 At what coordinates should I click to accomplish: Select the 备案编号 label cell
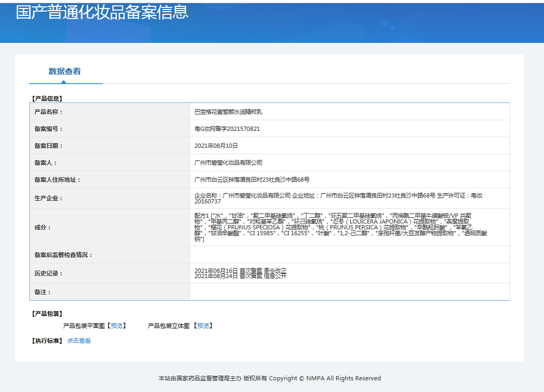[110, 129]
